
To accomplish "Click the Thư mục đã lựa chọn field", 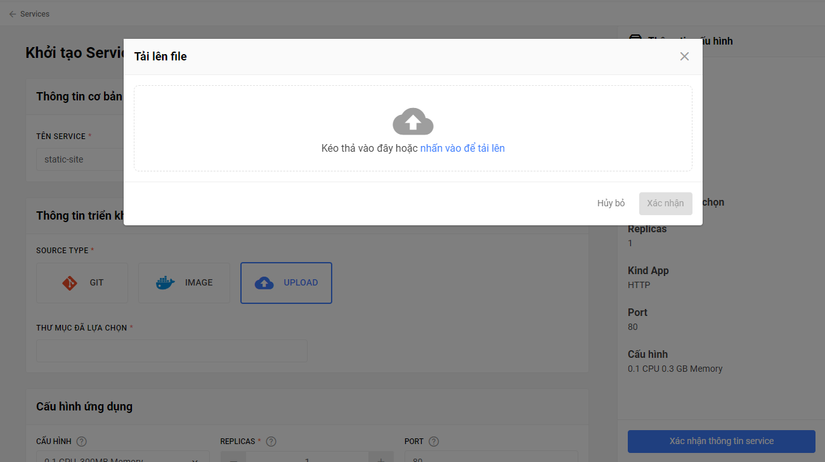I will pyautogui.click(x=172, y=350).
